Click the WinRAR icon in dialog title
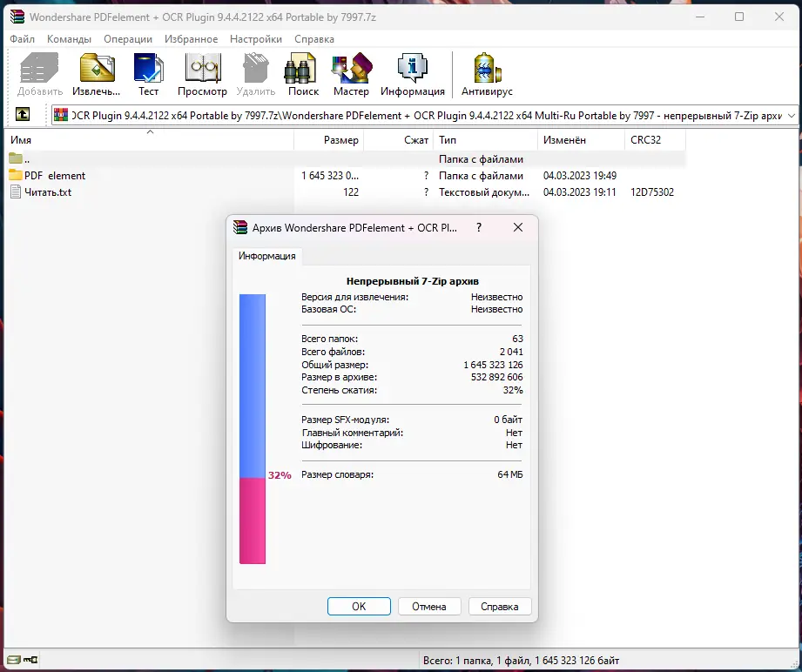 tap(239, 227)
